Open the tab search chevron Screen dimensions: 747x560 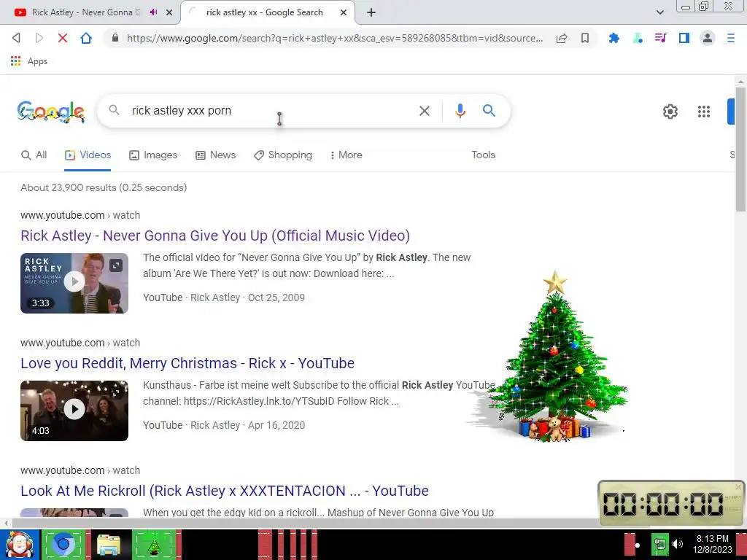point(659,12)
